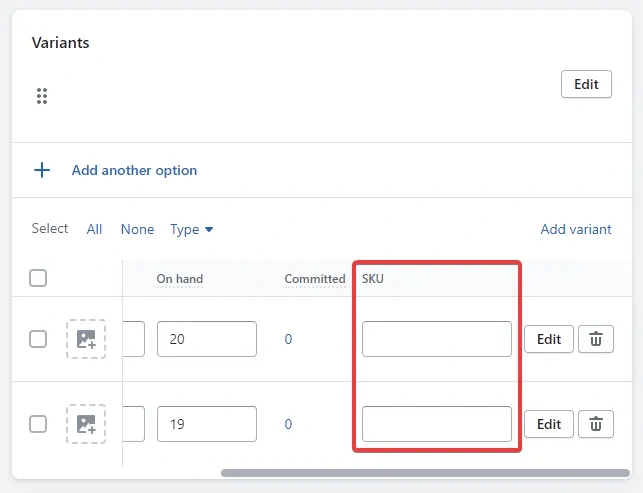The height and width of the screenshot is (493, 643).
Task: Click the SKU field of first variant
Action: click(436, 339)
